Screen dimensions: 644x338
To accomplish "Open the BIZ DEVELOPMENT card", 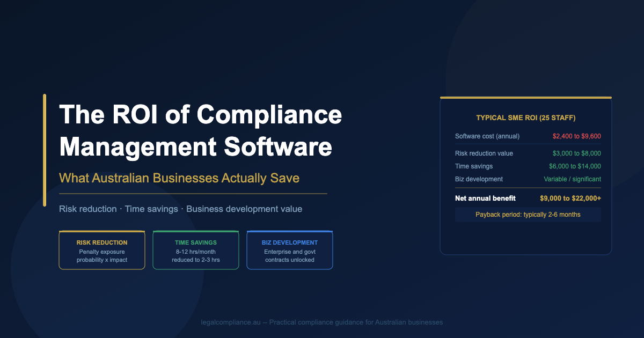I will coord(290,251).
